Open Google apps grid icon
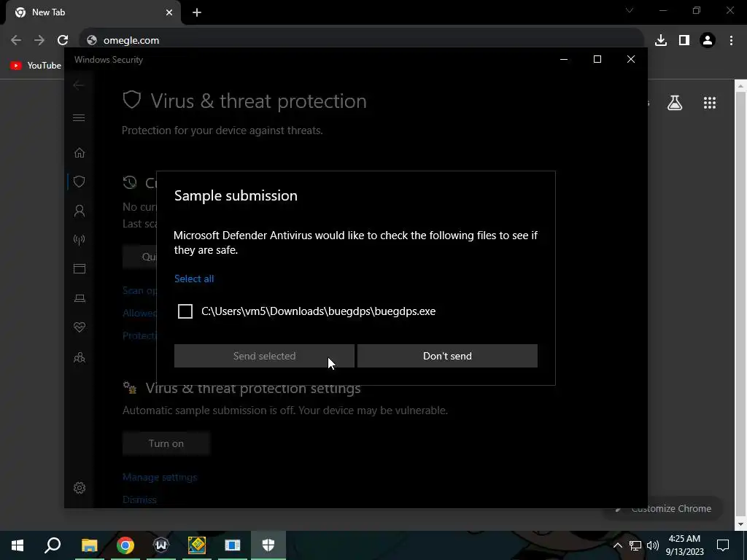 click(710, 102)
